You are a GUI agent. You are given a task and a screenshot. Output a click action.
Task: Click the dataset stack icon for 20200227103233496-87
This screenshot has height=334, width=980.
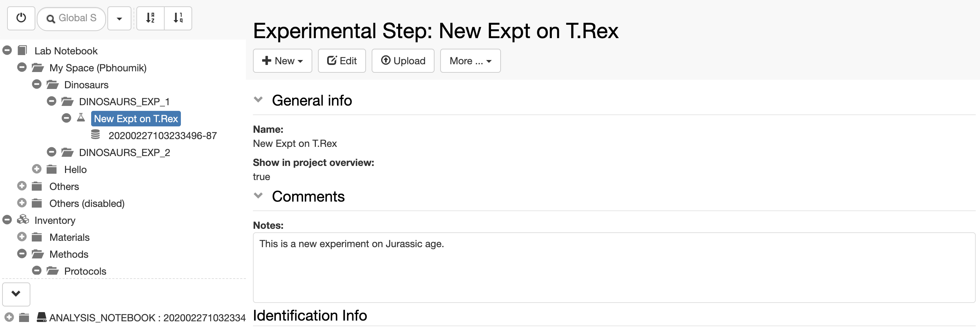click(x=95, y=135)
